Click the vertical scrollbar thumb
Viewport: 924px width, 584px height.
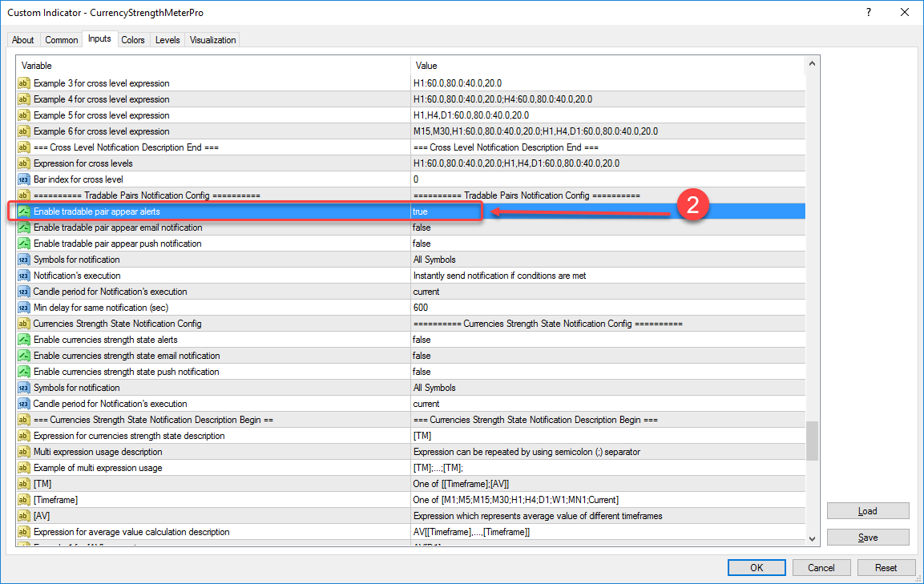(x=812, y=441)
